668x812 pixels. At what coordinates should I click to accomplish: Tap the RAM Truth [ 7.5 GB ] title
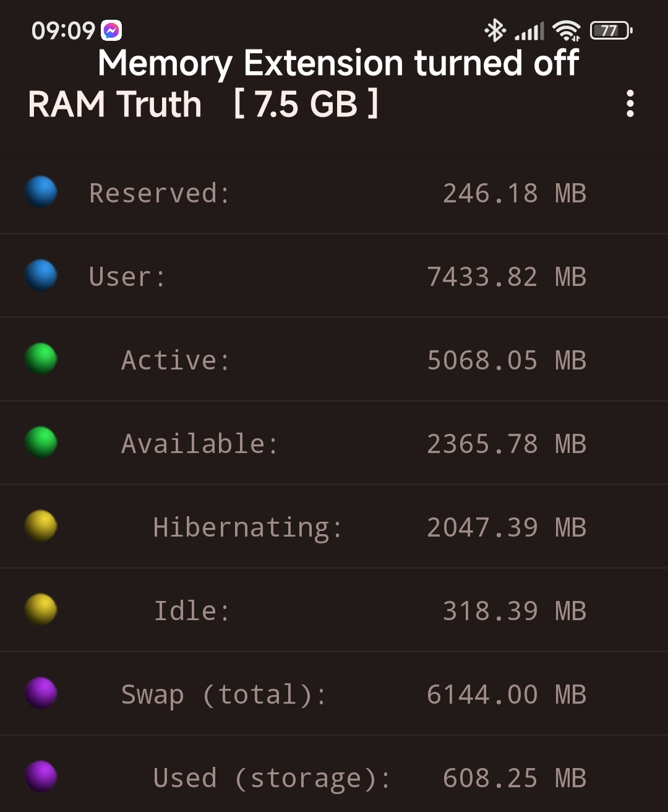tap(203, 104)
